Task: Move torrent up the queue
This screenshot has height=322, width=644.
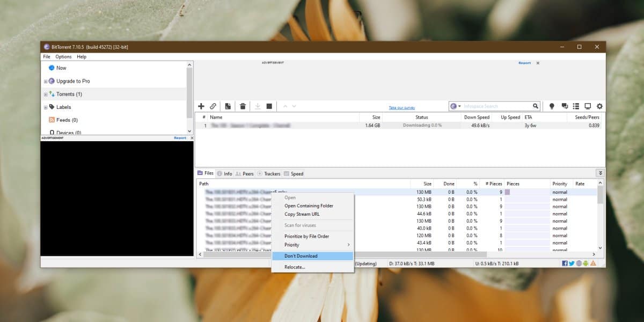Action: pos(285,106)
